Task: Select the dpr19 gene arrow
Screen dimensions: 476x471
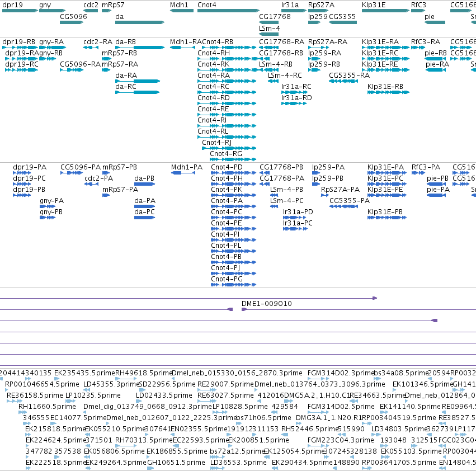Action: click(x=20, y=11)
